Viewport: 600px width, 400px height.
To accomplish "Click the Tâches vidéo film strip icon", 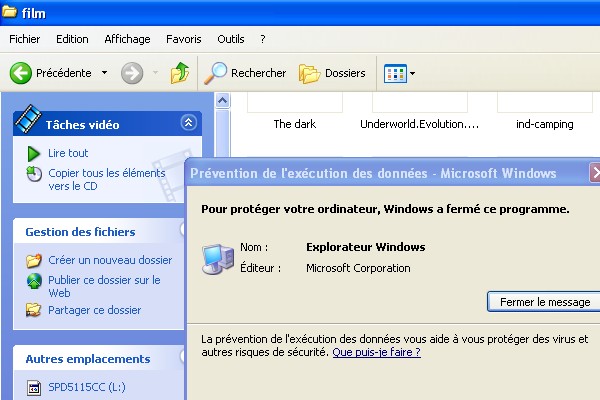I will click(x=28, y=119).
